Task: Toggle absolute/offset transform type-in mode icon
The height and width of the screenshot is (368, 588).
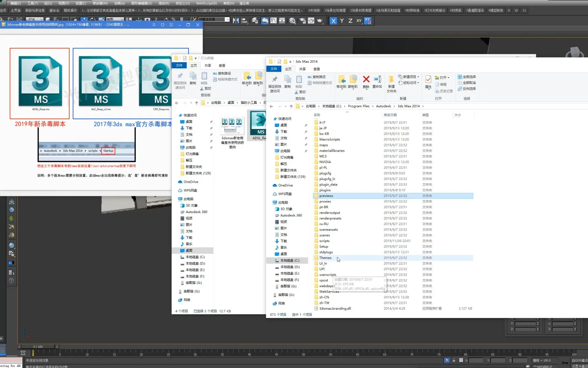Action: pos(461,360)
